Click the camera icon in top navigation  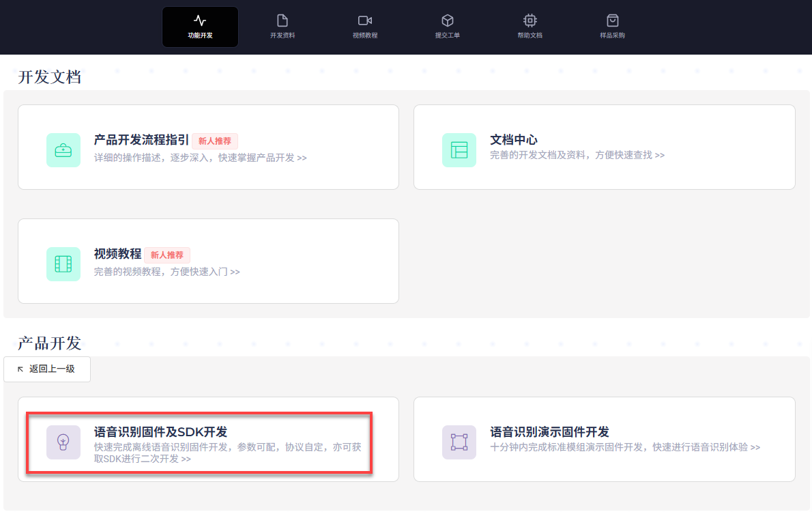point(365,20)
